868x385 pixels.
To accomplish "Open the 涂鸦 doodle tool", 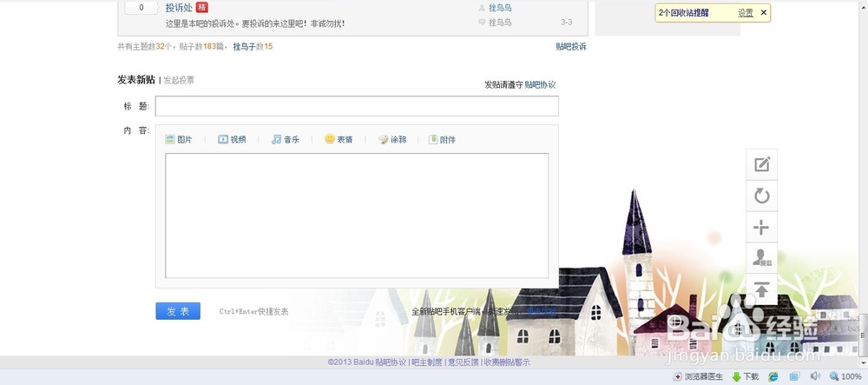I will (x=392, y=140).
